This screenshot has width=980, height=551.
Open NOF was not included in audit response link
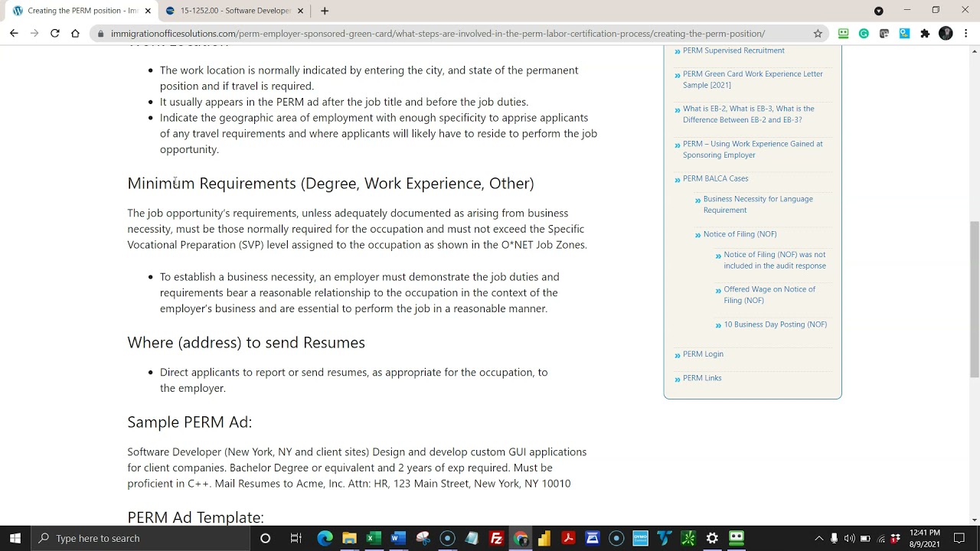tap(775, 260)
